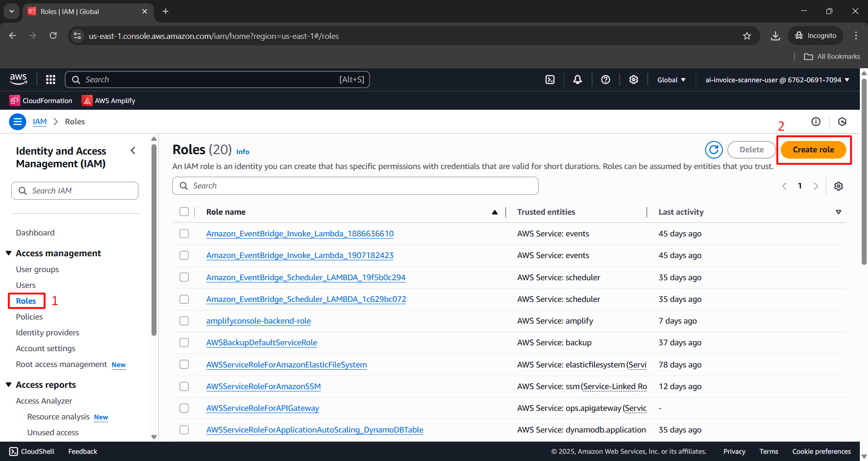Go to Policies in the sidebar

pos(29,317)
